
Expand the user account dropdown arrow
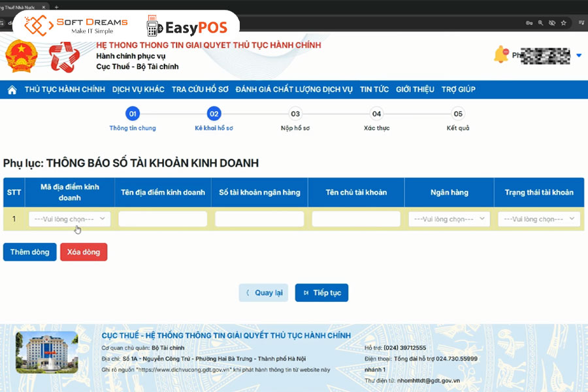(579, 56)
